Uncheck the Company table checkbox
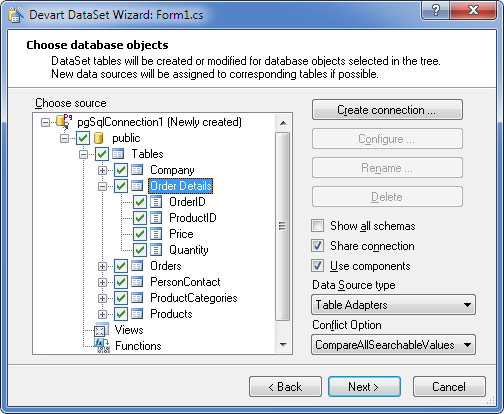Image resolution: width=504 pixels, height=414 pixels. click(121, 170)
